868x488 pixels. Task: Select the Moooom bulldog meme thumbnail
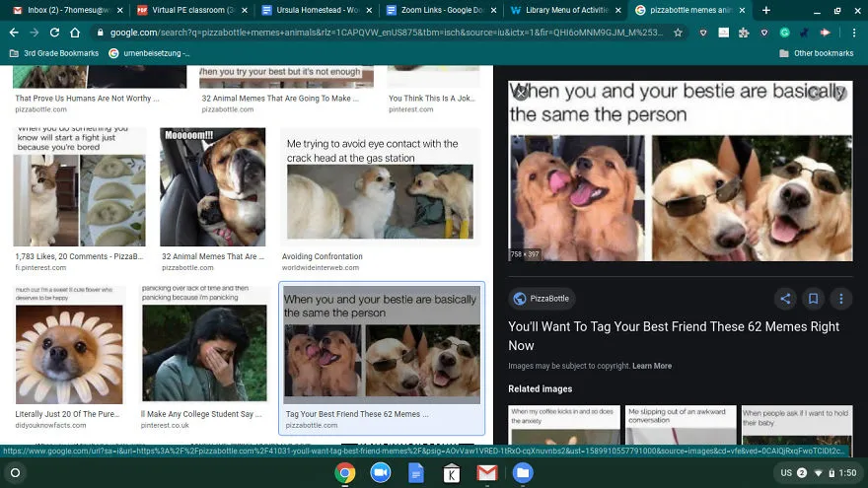pyautogui.click(x=213, y=187)
